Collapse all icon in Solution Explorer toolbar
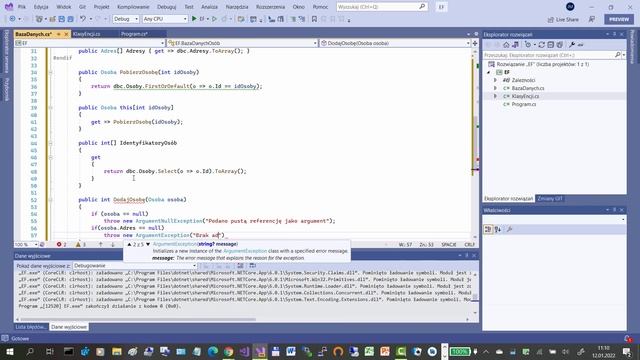The width and height of the screenshot is (640, 360). 551,44
